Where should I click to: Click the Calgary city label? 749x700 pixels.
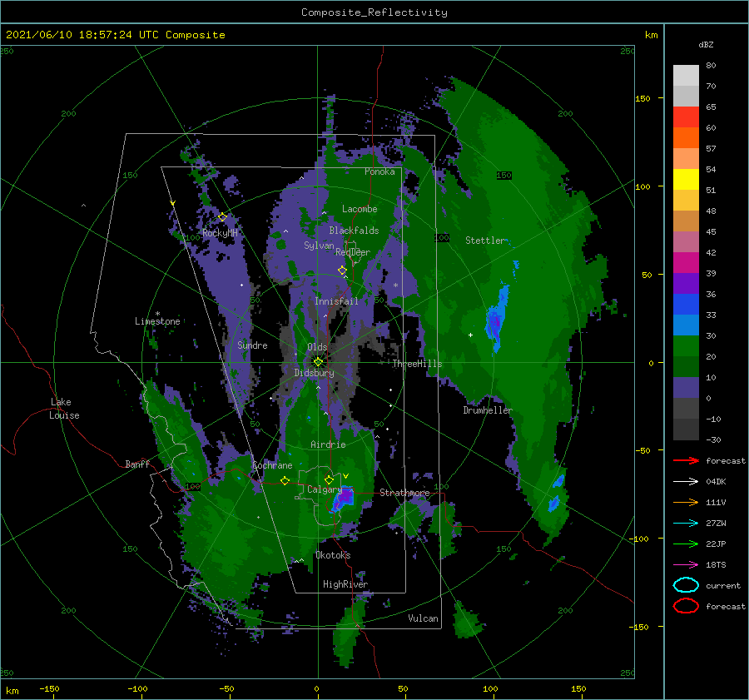click(325, 489)
